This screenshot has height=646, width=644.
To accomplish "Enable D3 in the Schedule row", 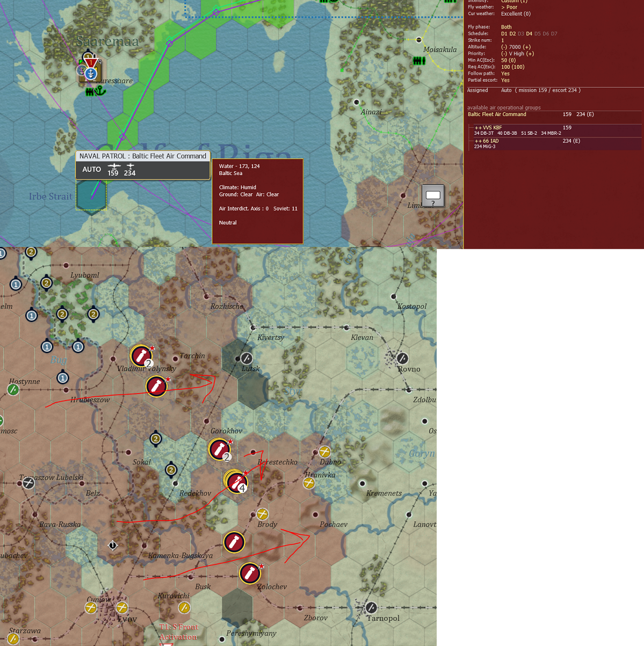I will tap(520, 34).
